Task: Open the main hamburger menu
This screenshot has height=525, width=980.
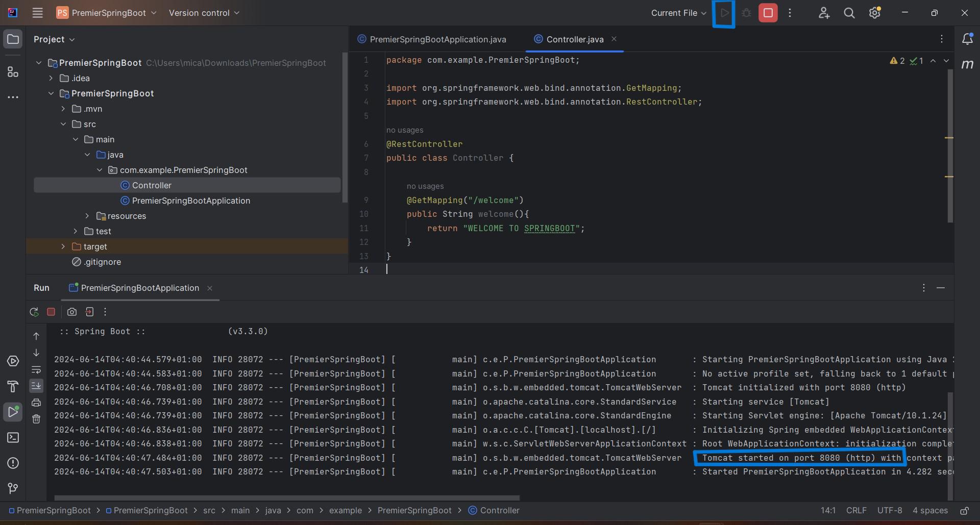Action: (37, 13)
